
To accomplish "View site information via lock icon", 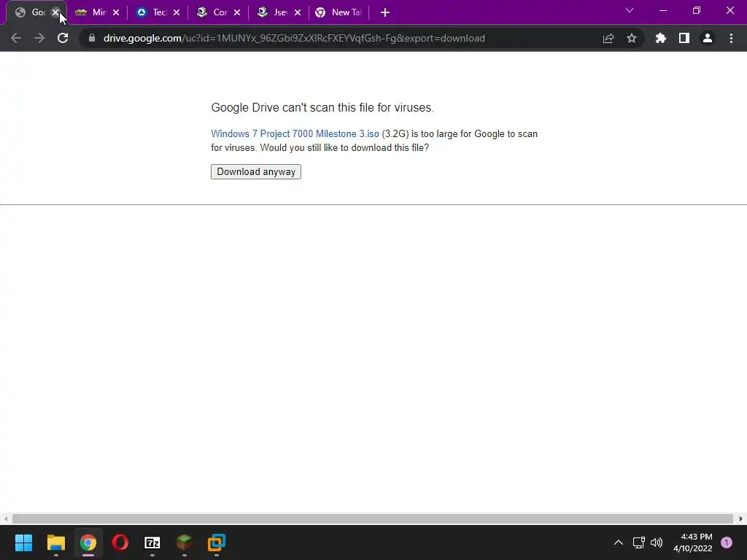I will (92, 38).
